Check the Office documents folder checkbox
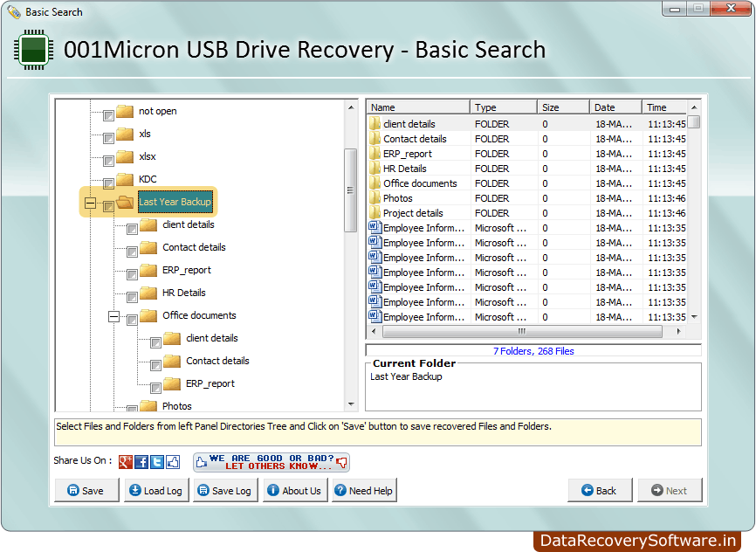Viewport: 756px width, 552px height. point(132,320)
